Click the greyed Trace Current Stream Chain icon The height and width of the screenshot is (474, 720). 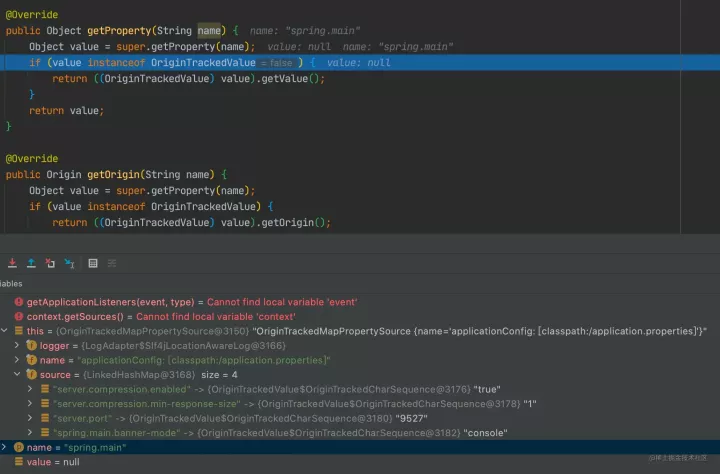point(112,263)
